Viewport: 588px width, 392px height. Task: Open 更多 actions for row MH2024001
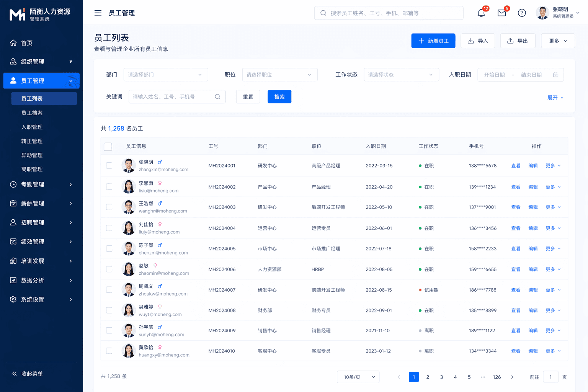pyautogui.click(x=553, y=166)
